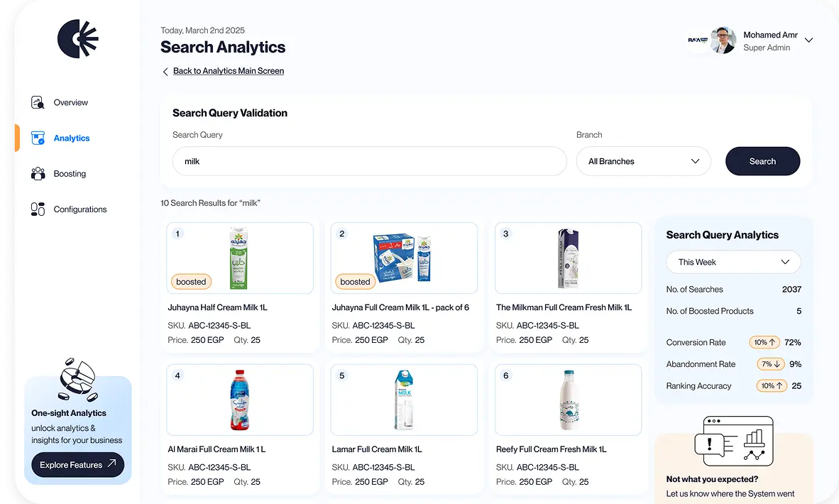
Task: Click the back arrow chevron icon
Action: [x=165, y=72]
